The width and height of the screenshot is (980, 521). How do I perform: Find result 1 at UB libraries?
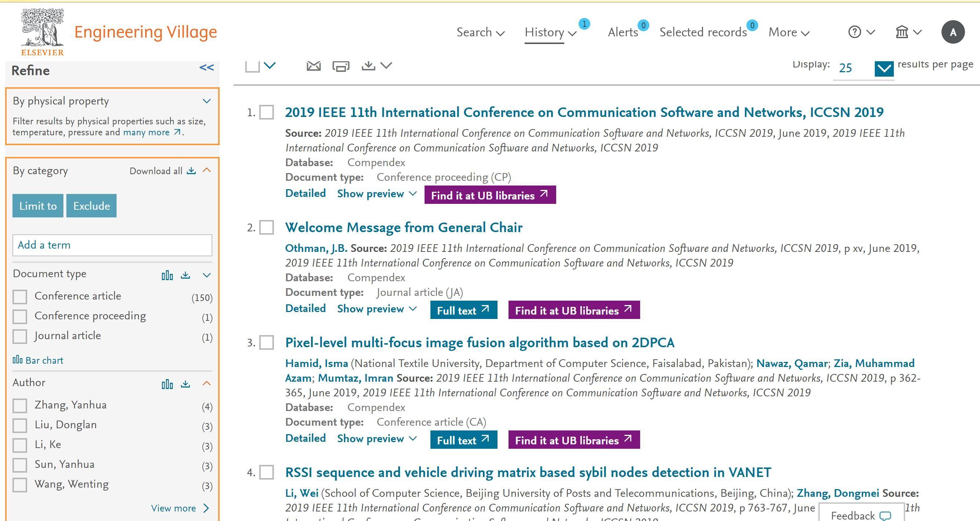490,195
